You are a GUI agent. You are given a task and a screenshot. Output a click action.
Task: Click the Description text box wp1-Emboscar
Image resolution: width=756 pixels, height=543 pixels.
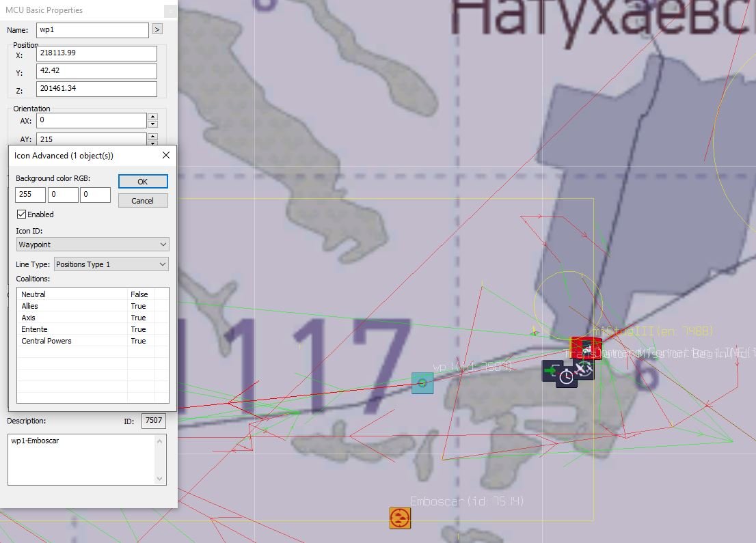tap(87, 460)
